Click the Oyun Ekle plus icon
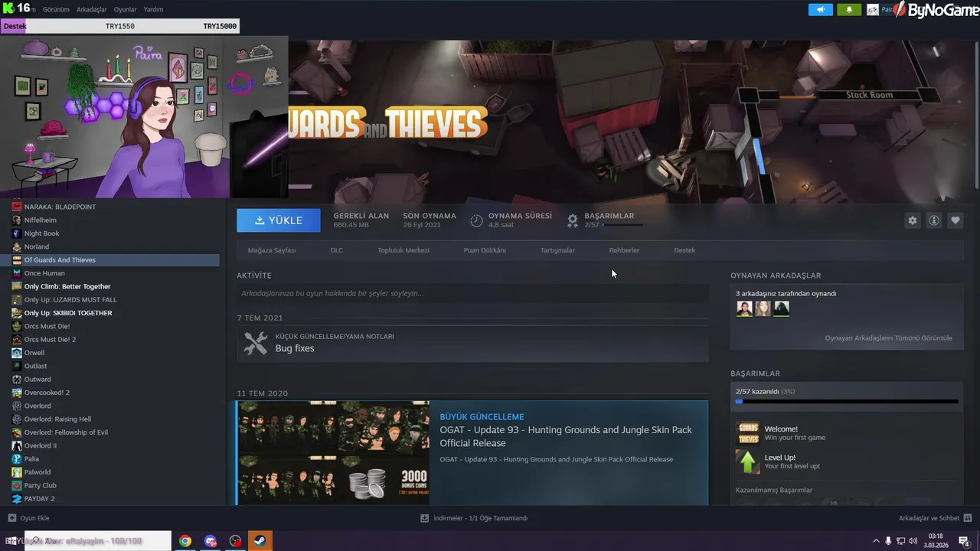Viewport: 980px width, 551px height. [x=11, y=518]
